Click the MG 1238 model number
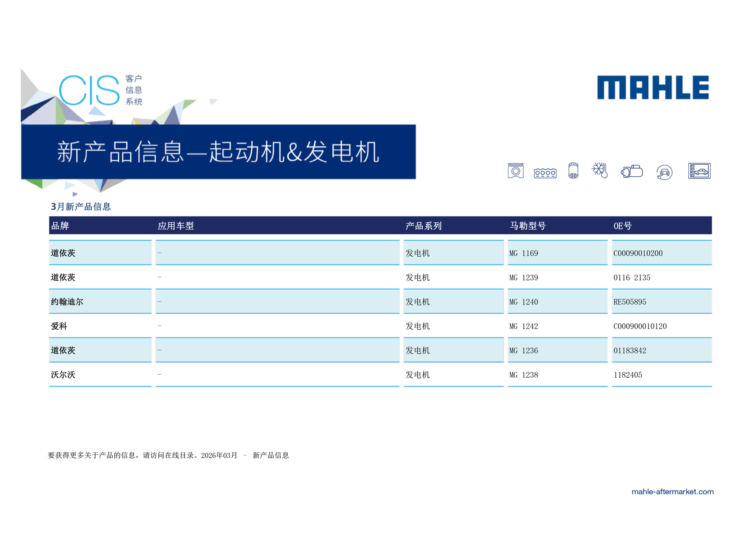The image size is (756, 534). (524, 375)
